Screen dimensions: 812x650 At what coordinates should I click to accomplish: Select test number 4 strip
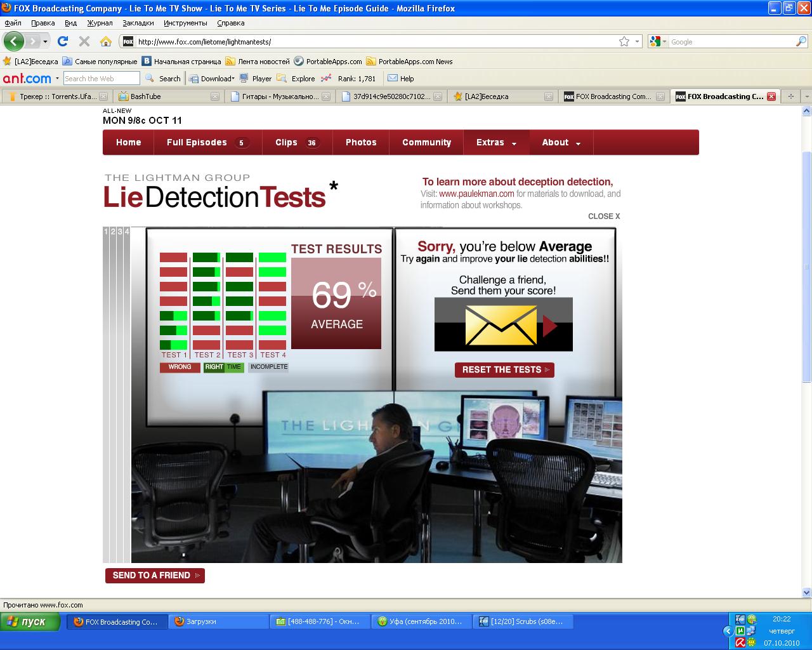(127, 394)
